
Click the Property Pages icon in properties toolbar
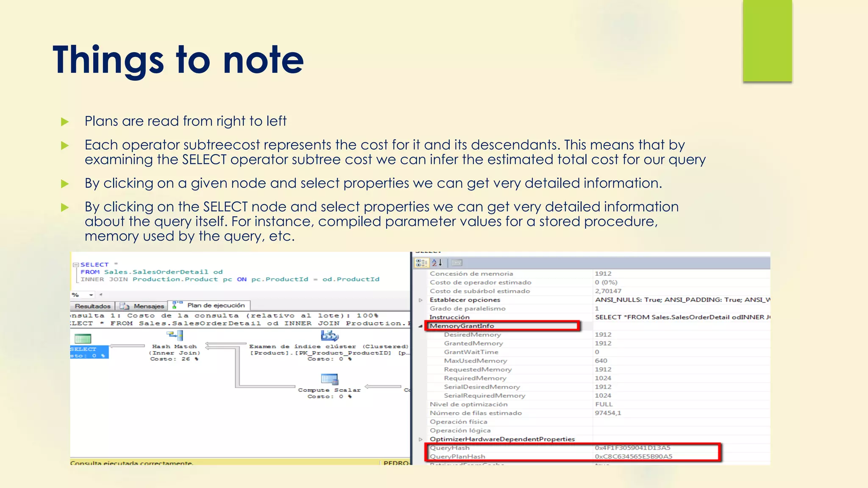coord(456,263)
